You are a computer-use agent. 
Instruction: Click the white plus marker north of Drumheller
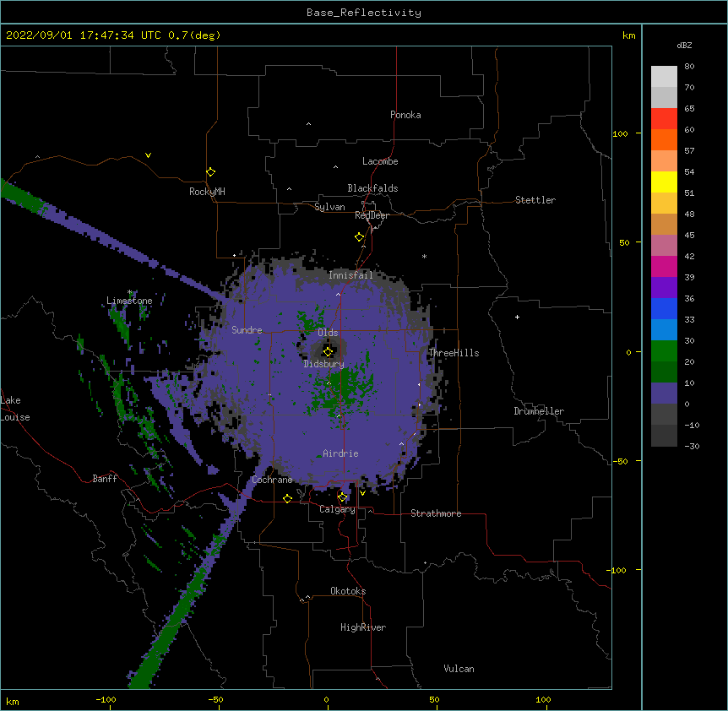click(x=517, y=317)
